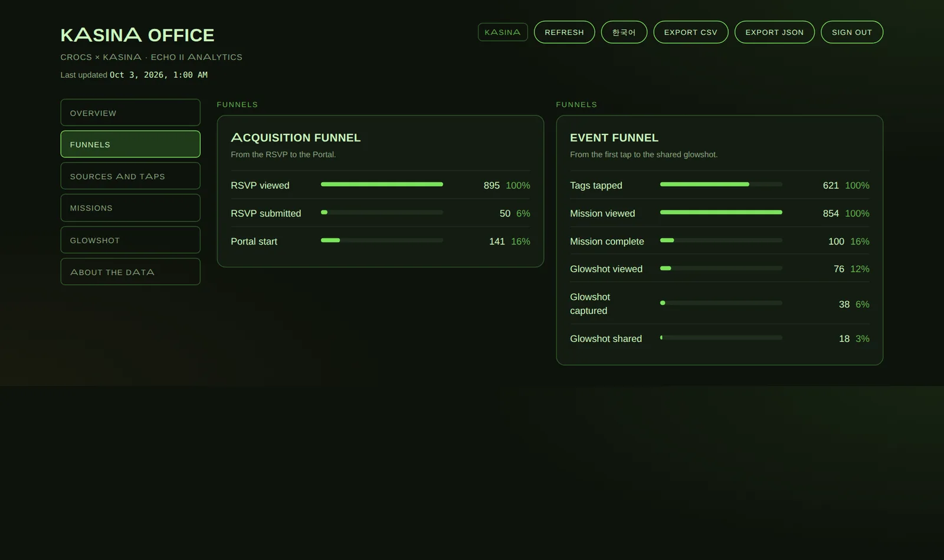Viewport: 944px width, 560px height.
Task: Go to the Missions section
Action: (130, 208)
